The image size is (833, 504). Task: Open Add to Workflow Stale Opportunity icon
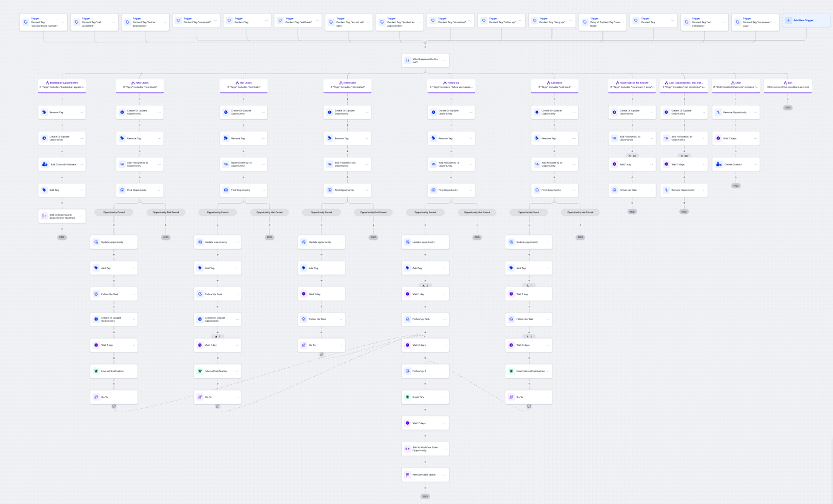point(407,449)
